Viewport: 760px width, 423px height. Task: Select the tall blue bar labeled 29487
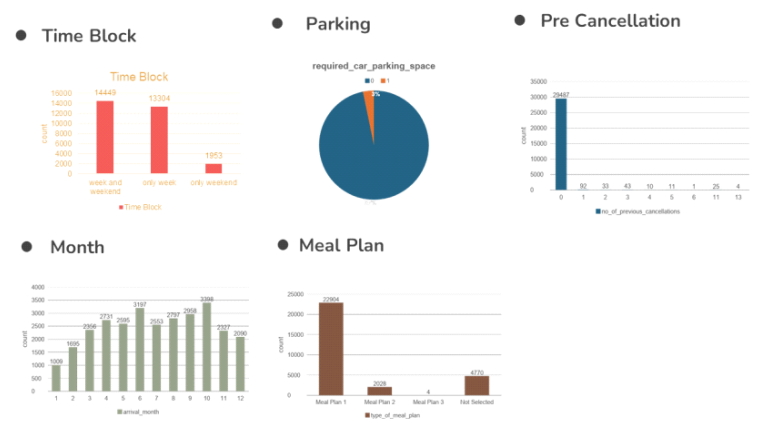[561, 144]
